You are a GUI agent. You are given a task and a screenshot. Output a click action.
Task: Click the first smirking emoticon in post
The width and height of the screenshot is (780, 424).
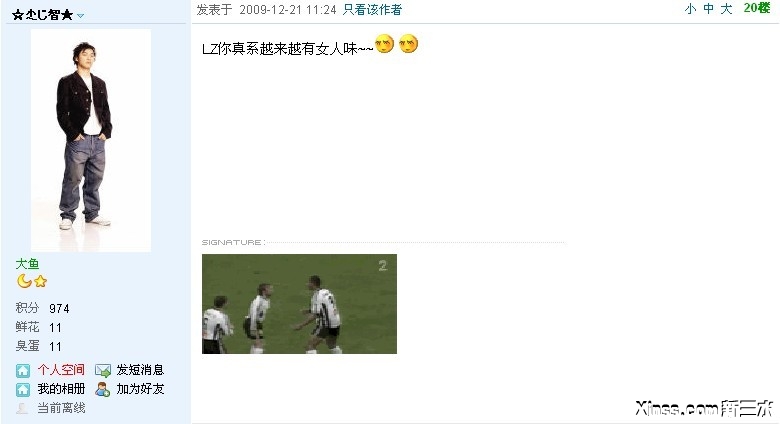click(384, 44)
